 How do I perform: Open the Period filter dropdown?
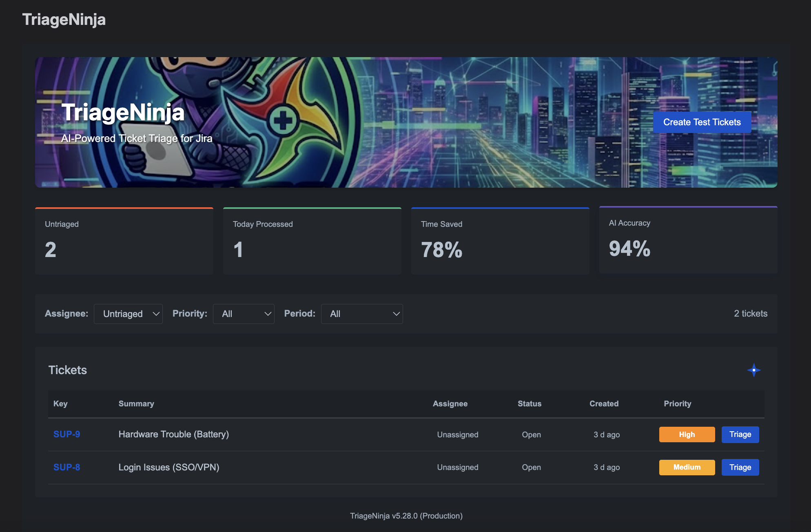[361, 314]
